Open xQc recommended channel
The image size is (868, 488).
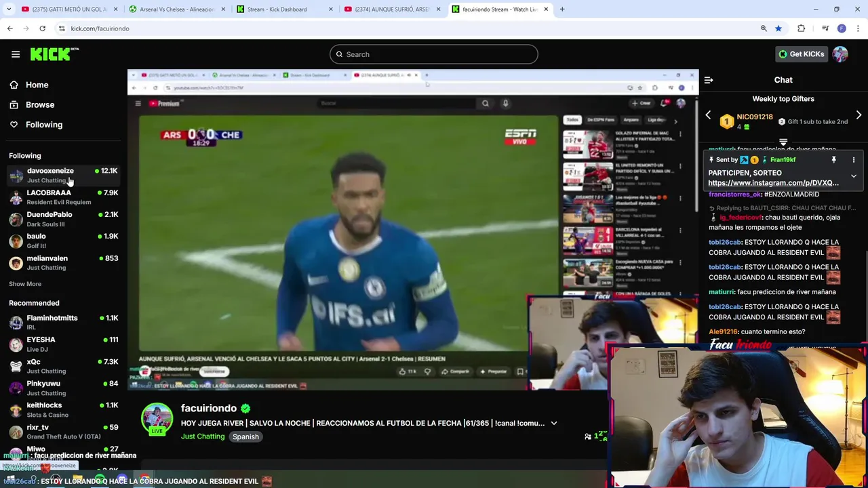point(63,367)
